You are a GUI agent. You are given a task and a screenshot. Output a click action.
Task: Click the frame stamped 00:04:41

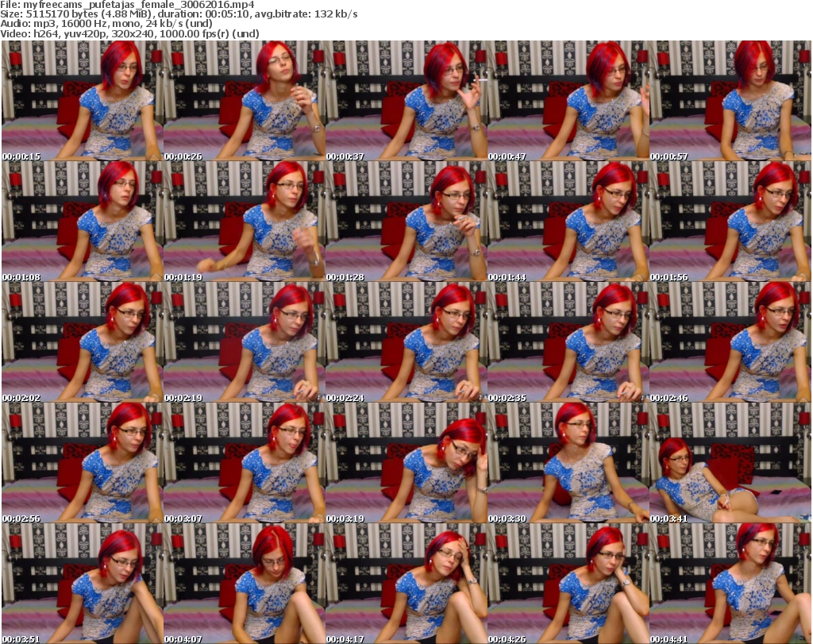coord(730,584)
